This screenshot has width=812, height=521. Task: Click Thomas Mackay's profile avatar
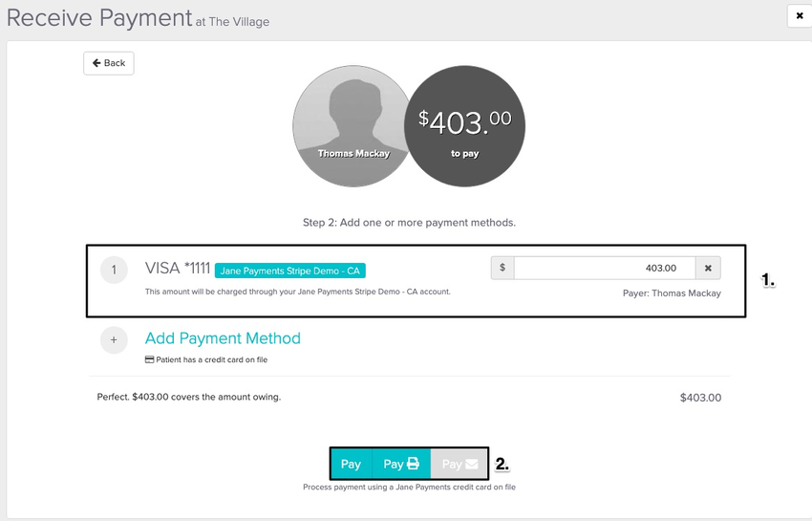tap(353, 125)
